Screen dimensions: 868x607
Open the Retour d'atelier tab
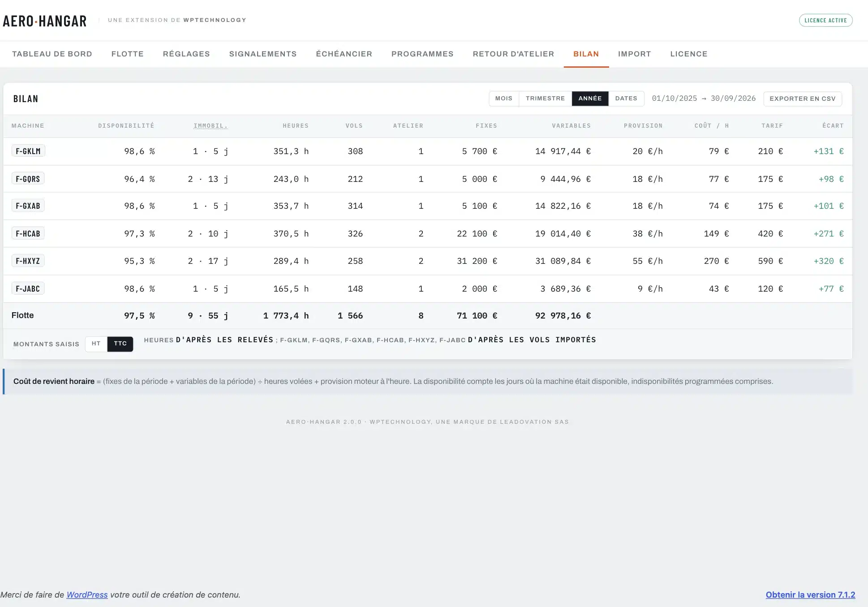point(513,54)
